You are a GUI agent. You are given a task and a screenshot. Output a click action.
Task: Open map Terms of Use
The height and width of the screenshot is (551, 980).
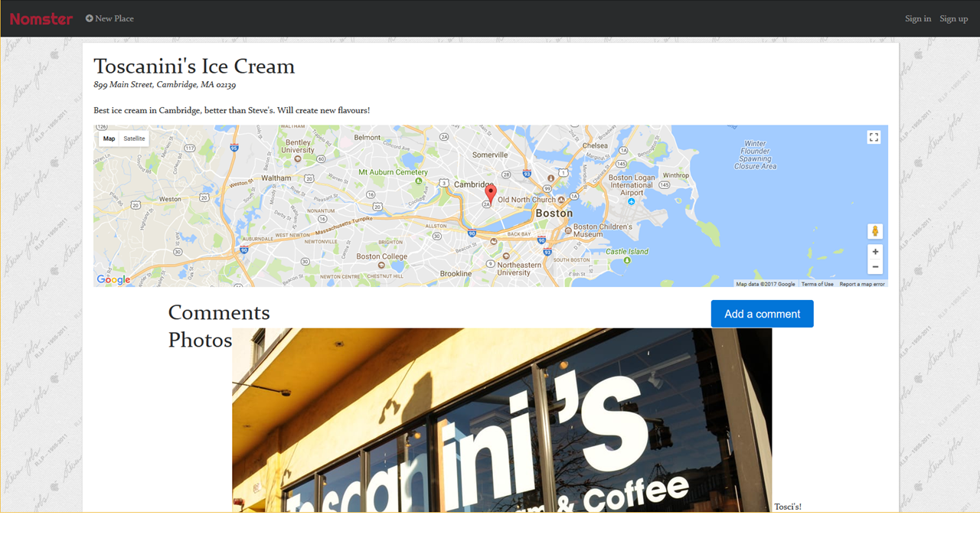coord(817,284)
